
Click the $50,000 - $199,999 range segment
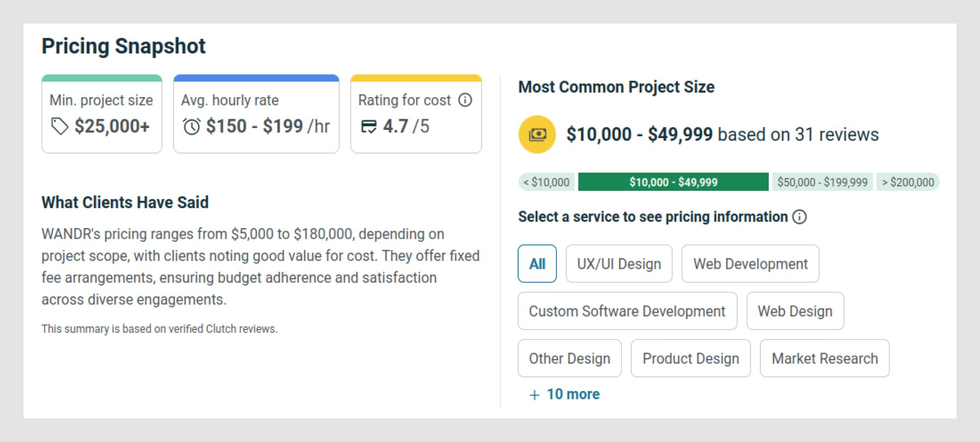822,182
